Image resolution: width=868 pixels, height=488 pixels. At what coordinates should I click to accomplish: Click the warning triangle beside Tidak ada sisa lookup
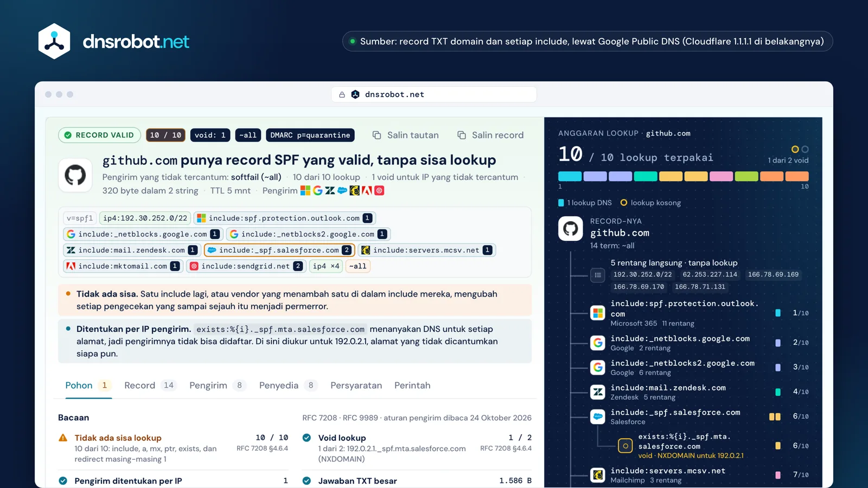click(x=63, y=438)
